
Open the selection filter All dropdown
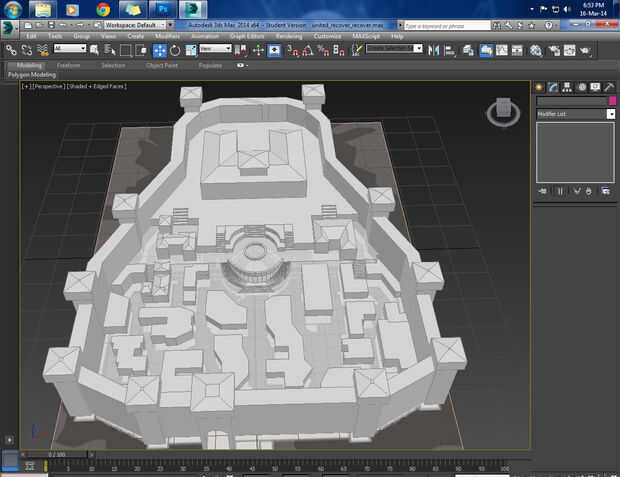tap(70, 48)
